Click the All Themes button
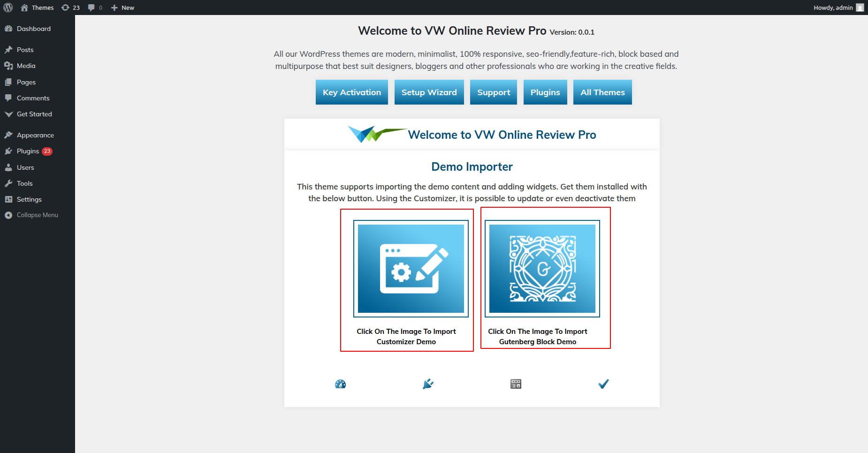Screen dimensions: 868x453 point(602,92)
